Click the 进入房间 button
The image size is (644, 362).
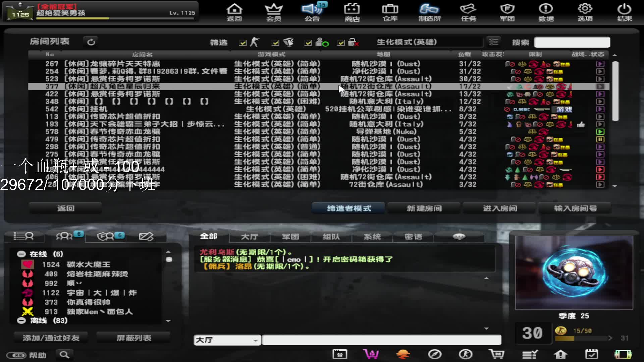(500, 208)
